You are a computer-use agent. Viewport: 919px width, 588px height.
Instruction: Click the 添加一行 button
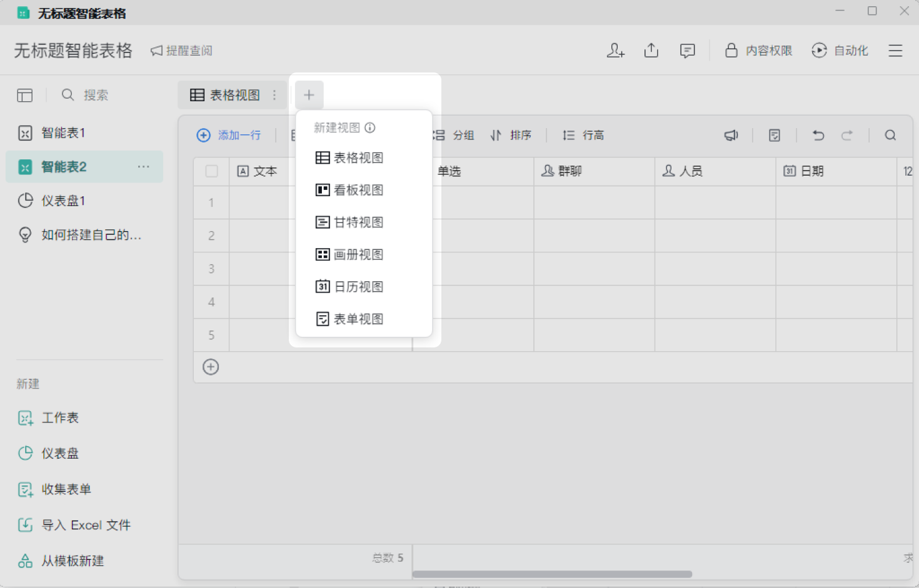[229, 136]
